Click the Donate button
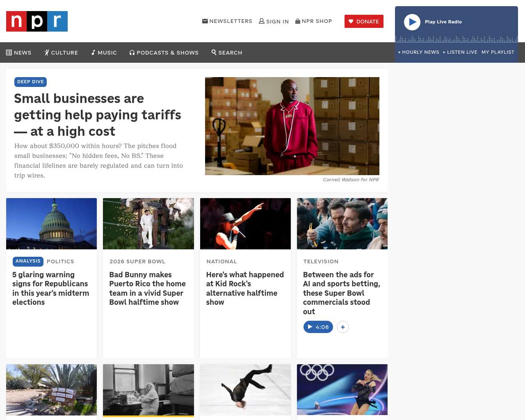Viewport: 525px width, 420px height. click(364, 21)
